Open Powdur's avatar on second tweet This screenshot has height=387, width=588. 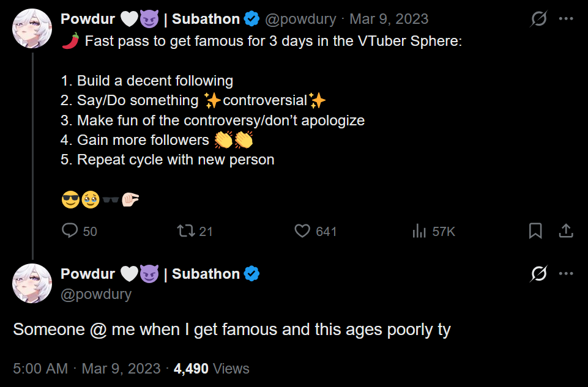coord(32,283)
